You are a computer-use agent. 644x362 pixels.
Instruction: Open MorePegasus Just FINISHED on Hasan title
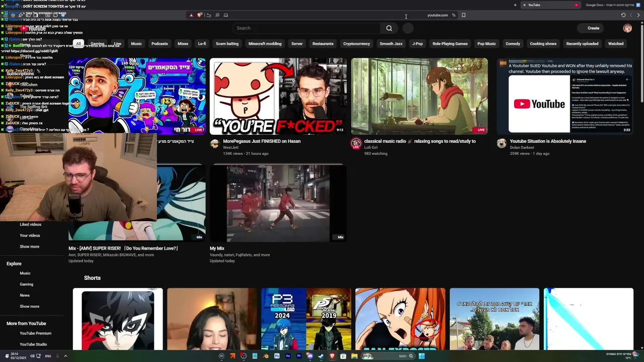pos(262,141)
